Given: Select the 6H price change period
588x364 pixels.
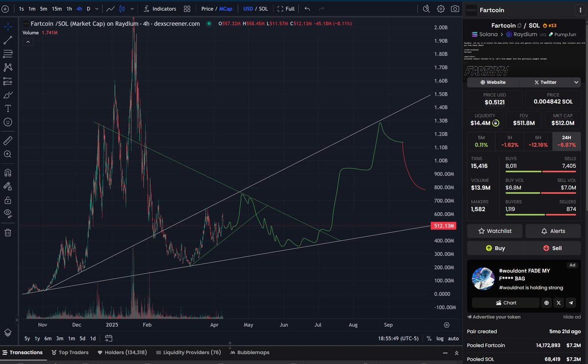Looking at the screenshot, I should click(x=538, y=142).
